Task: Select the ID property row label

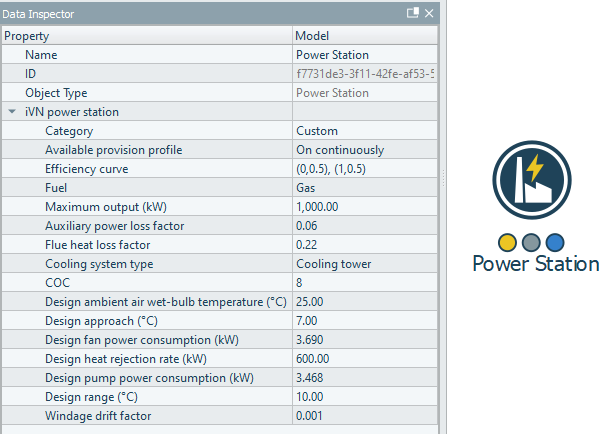Action: [30, 74]
